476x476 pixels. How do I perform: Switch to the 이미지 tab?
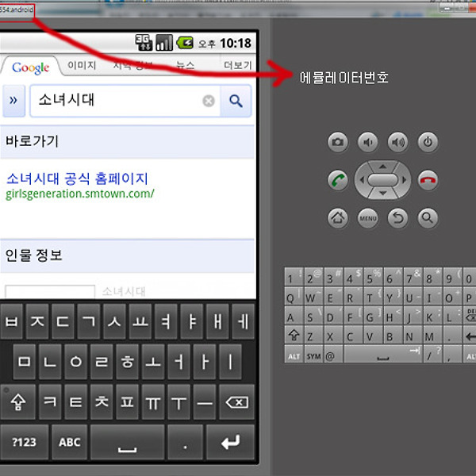(x=82, y=66)
